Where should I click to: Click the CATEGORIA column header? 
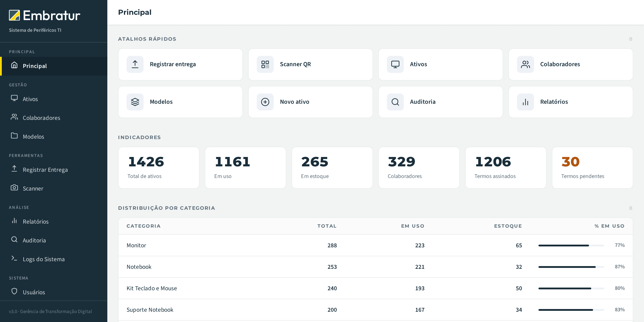144,226
